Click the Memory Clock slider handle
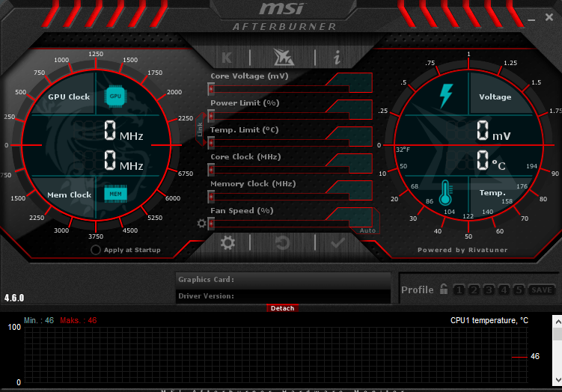 click(211, 196)
